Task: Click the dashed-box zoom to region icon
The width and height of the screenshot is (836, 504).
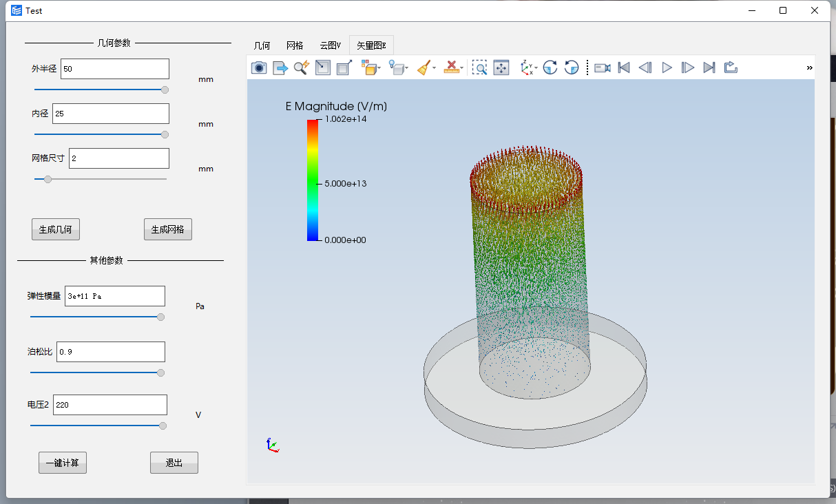Action: point(479,67)
